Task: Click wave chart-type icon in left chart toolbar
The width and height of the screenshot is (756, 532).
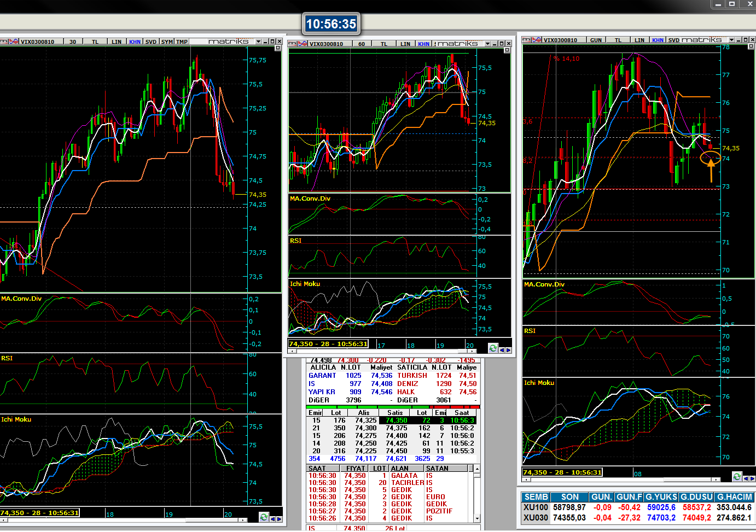Action: (13, 42)
